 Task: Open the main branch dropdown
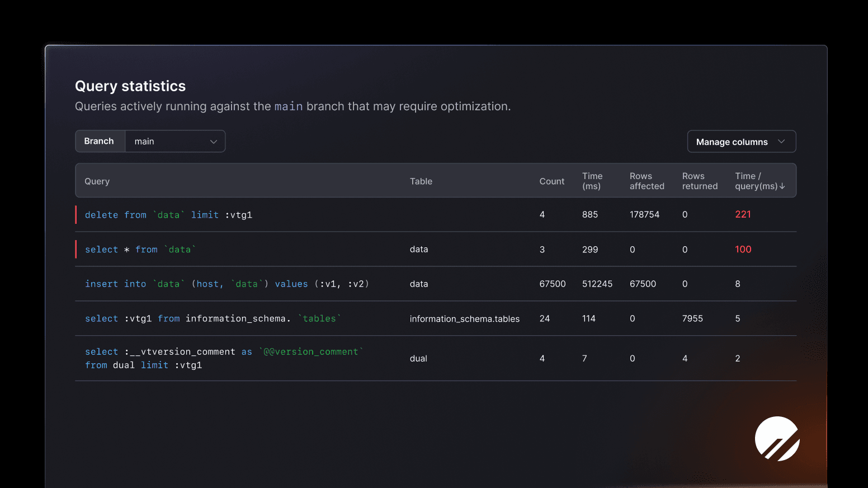[x=175, y=142]
